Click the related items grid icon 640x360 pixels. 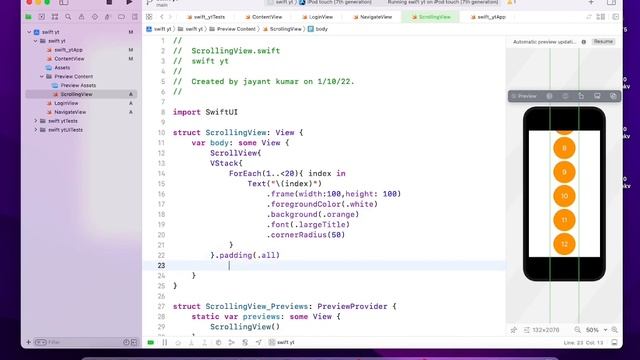click(149, 17)
